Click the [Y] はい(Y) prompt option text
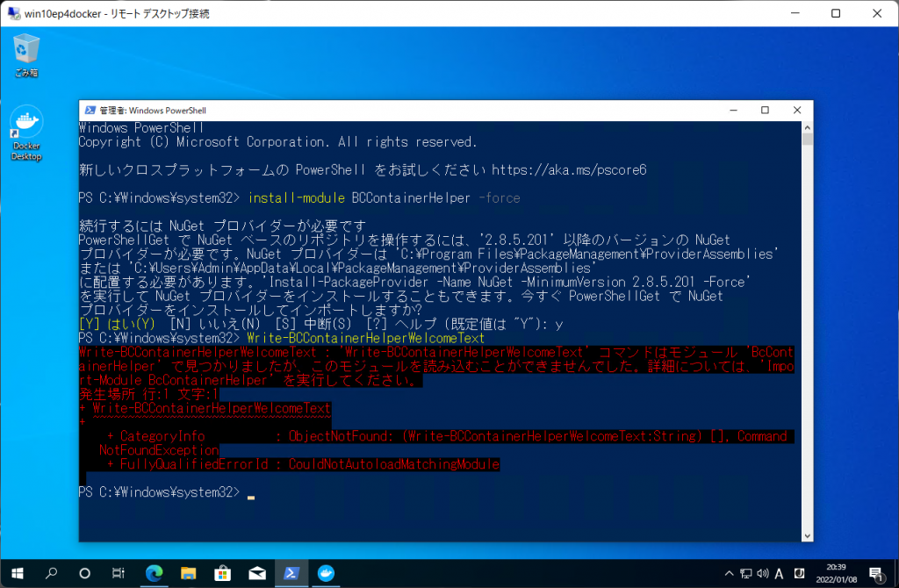 coord(117,324)
